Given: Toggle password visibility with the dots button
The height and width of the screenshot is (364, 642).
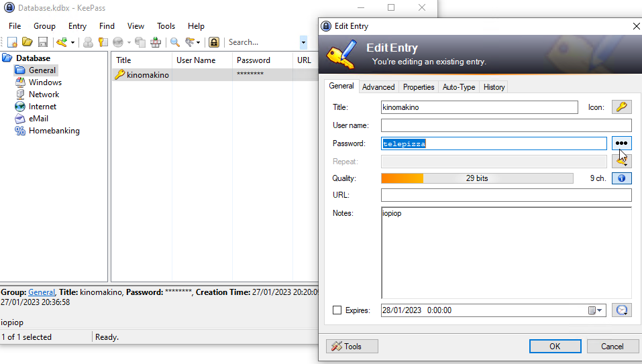Looking at the screenshot, I should (x=621, y=143).
